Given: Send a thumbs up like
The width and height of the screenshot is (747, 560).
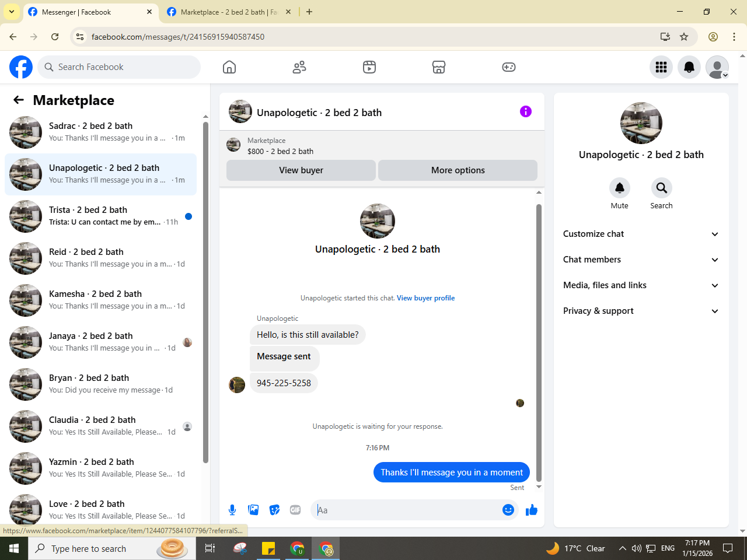Looking at the screenshot, I should (x=531, y=510).
